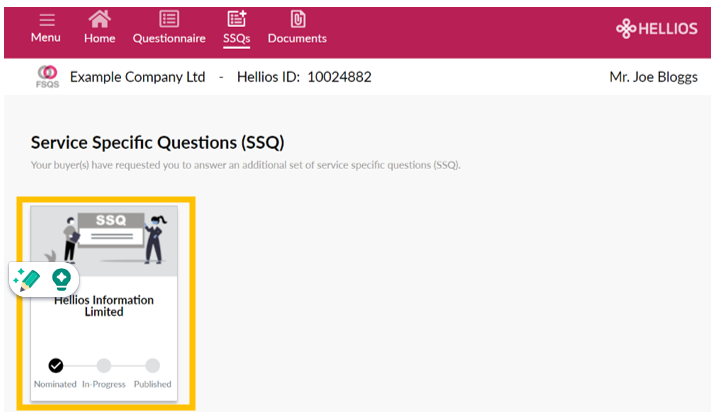Click the Documents label
Image resolution: width=719 pixels, height=420 pixels.
[x=298, y=39]
